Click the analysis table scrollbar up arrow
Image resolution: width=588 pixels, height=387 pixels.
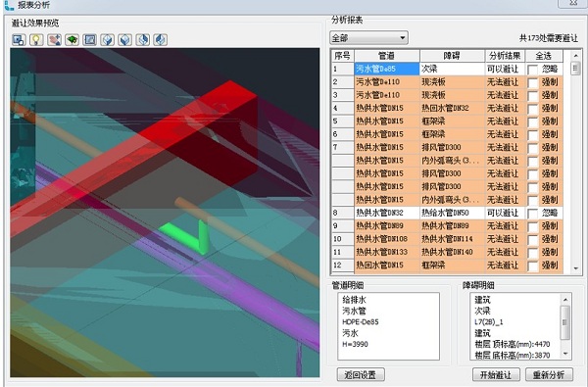point(575,55)
